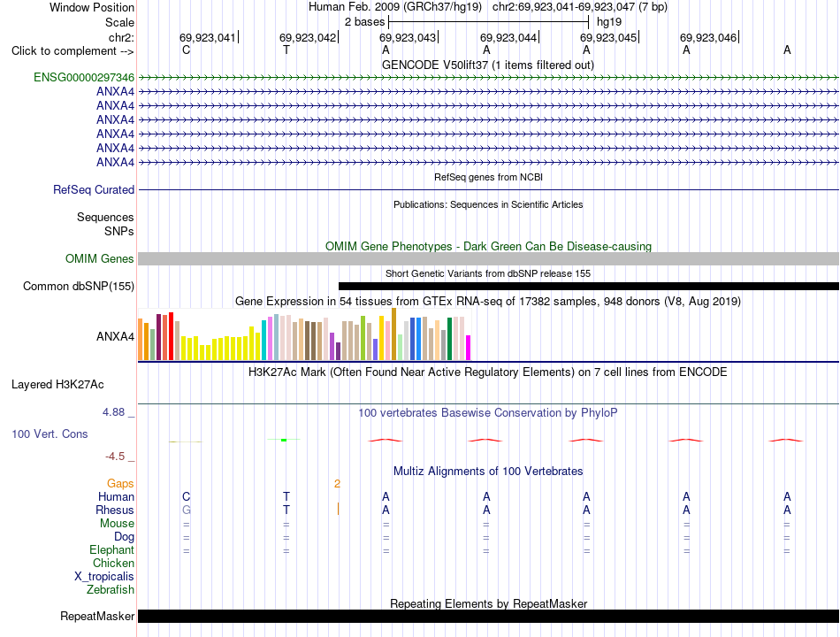Viewport: 840px width, 637px height.
Task: Select the Mouse species label
Action: pos(117,524)
